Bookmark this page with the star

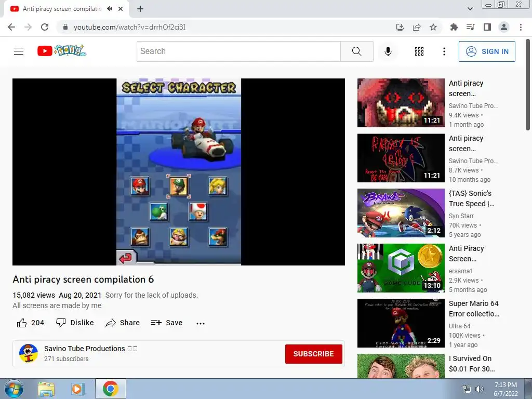pyautogui.click(x=433, y=27)
